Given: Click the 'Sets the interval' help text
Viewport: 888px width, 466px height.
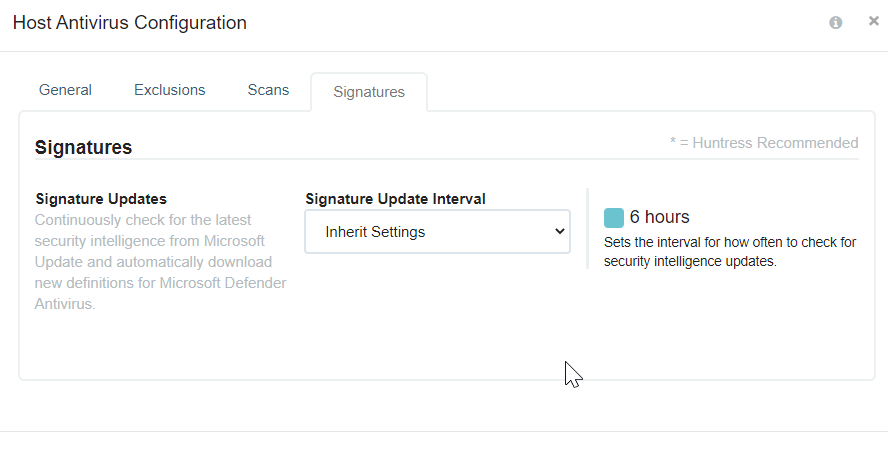Looking at the screenshot, I should [x=730, y=251].
